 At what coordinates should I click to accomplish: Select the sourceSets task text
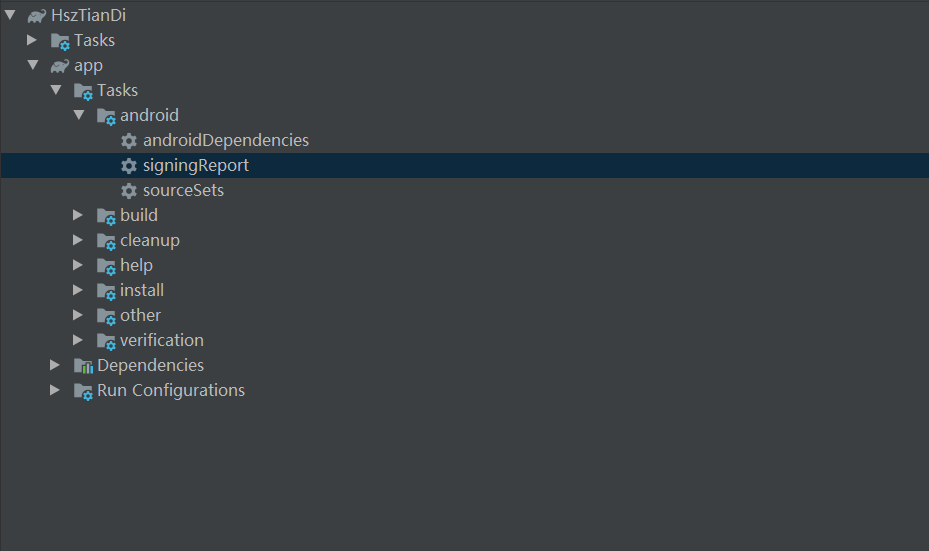point(183,190)
